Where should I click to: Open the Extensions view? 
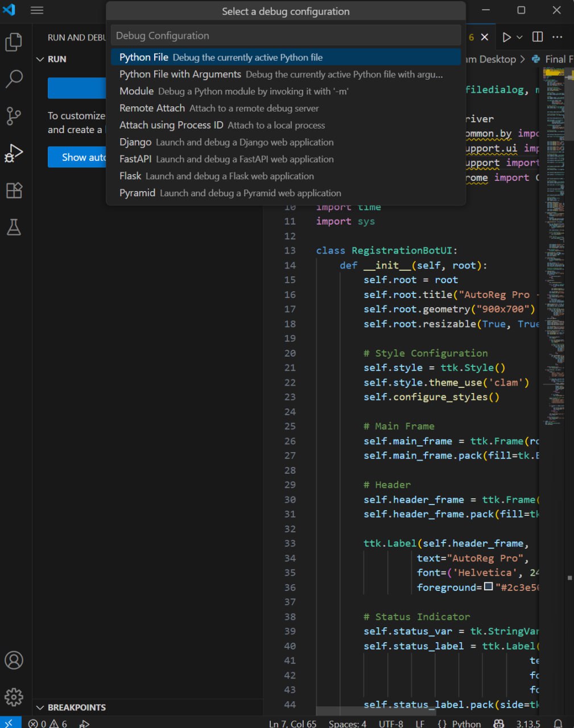coord(14,190)
